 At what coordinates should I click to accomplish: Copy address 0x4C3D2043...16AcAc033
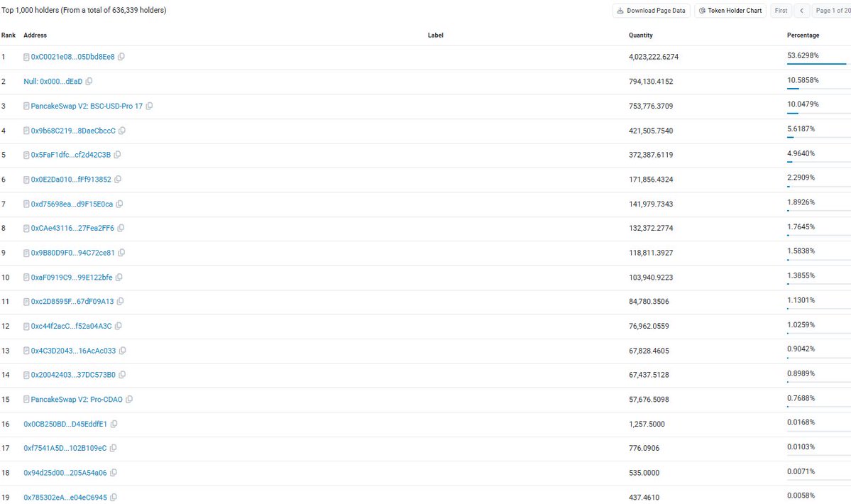pyautogui.click(x=123, y=351)
